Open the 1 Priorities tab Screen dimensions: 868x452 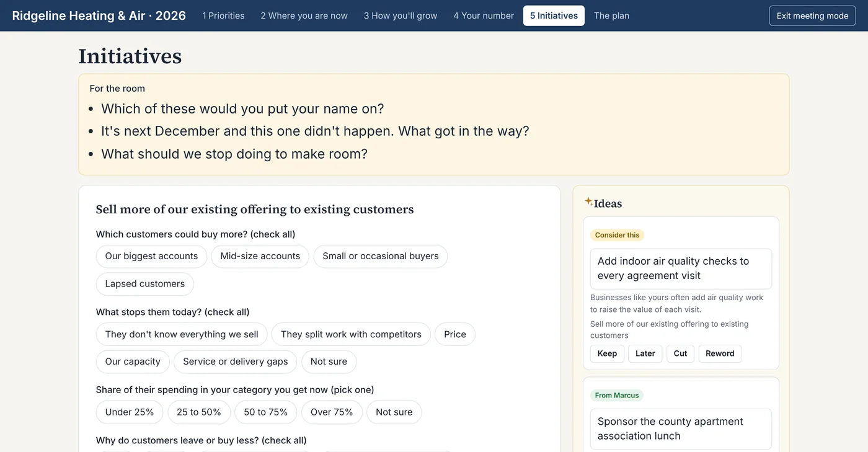(x=223, y=16)
